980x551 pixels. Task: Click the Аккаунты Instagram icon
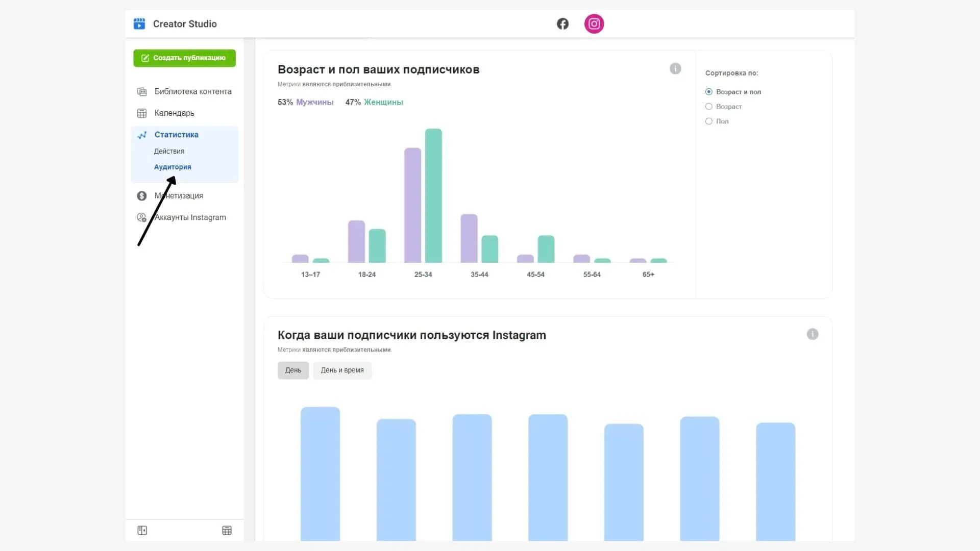pos(142,217)
